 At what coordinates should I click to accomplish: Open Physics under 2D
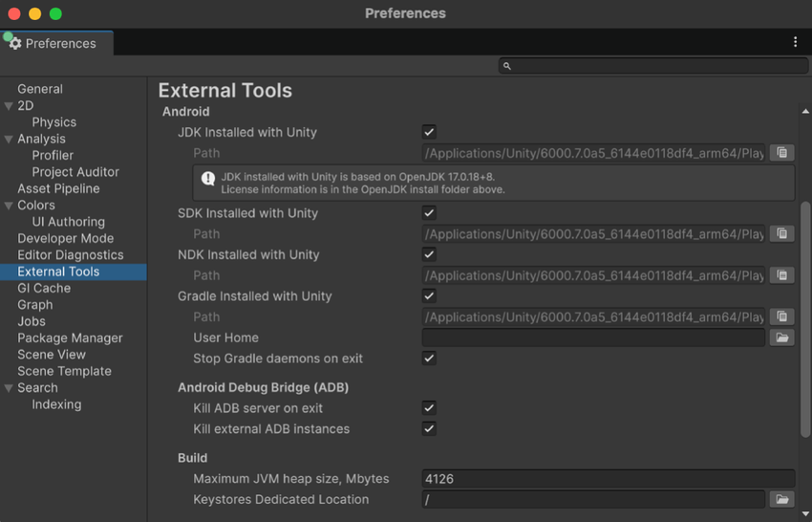pos(53,122)
